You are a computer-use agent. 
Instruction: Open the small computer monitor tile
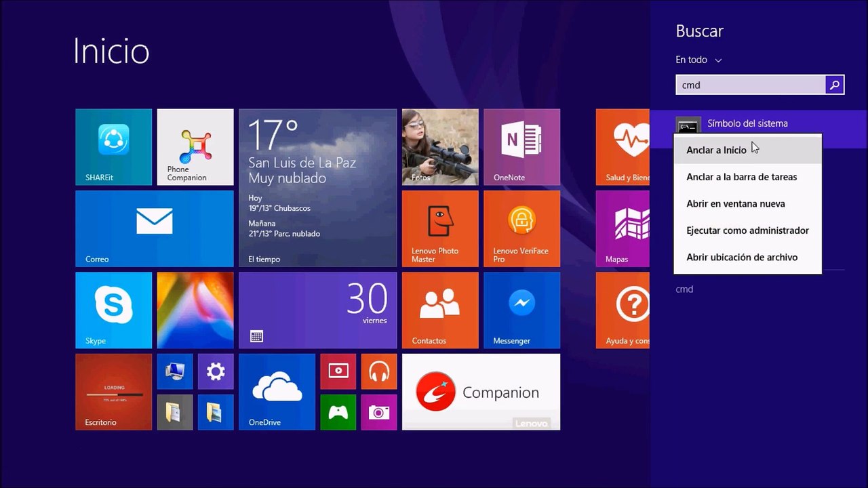click(x=175, y=371)
